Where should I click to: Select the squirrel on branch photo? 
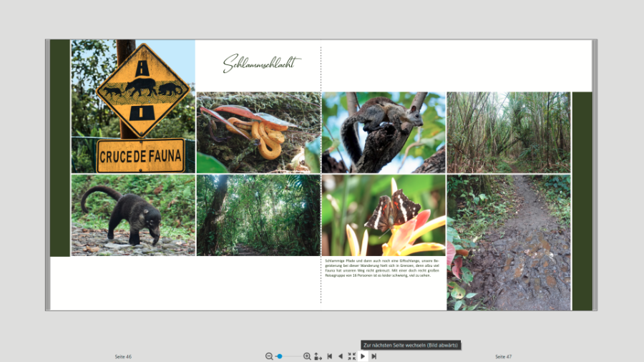tap(384, 132)
